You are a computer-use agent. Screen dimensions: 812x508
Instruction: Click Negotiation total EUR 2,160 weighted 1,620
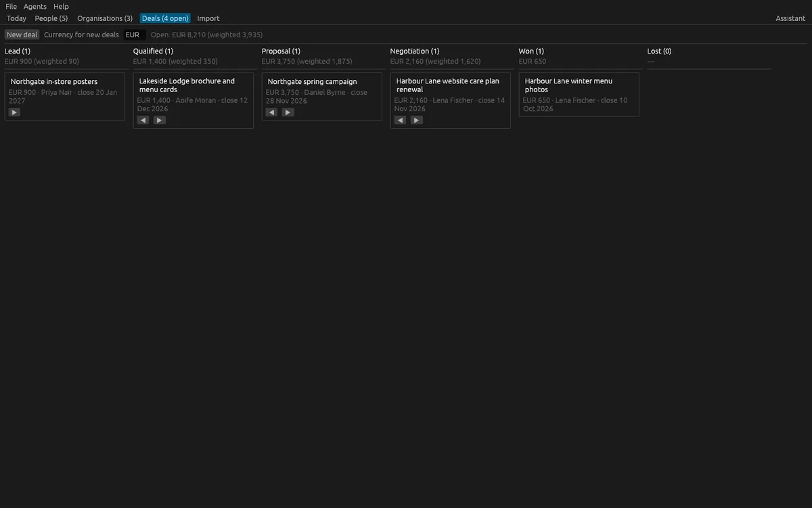(x=435, y=61)
